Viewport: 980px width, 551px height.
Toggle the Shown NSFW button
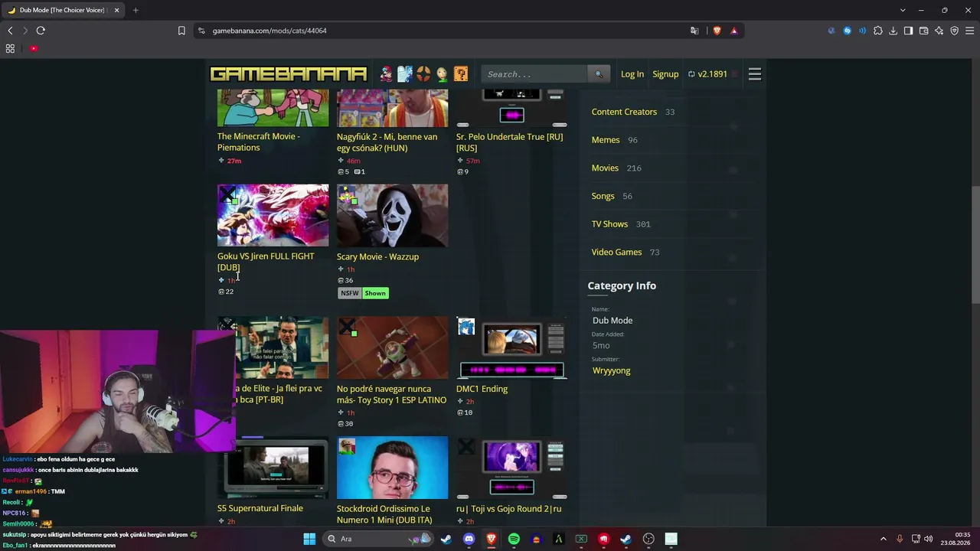[375, 293]
